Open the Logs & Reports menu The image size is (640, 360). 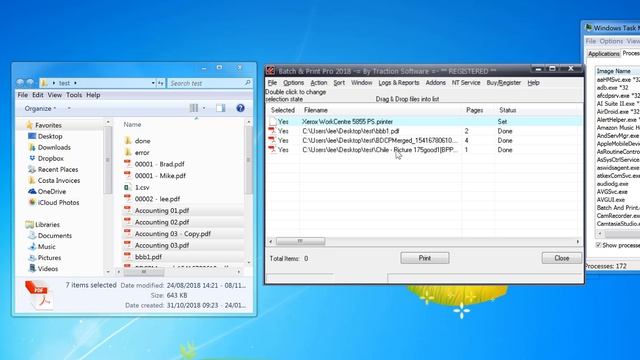[x=399, y=82]
